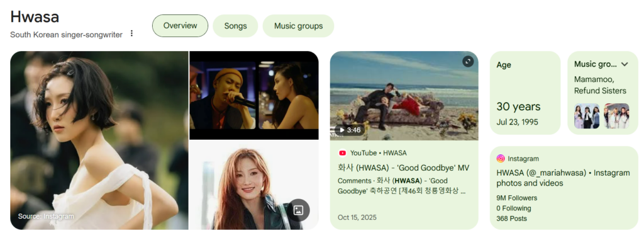Open the microphone performance photo thumbnail
Screen dimensions: 644x240
click(254, 95)
